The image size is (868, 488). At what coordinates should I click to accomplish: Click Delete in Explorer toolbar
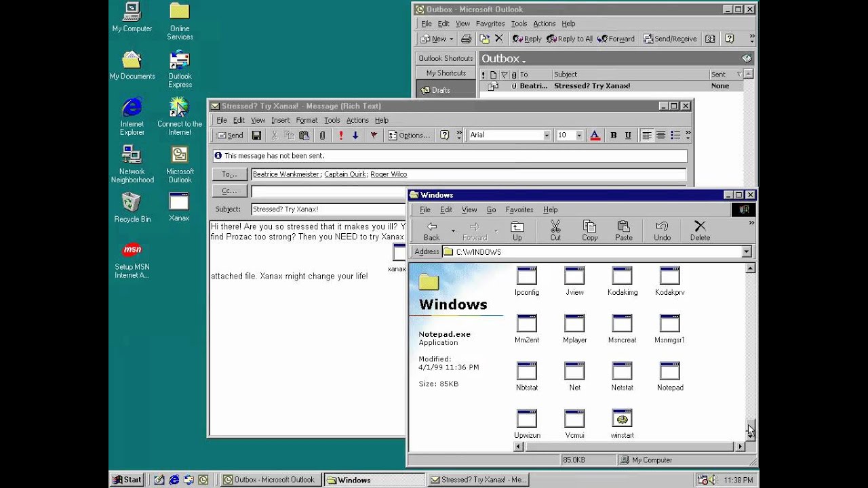coord(700,231)
